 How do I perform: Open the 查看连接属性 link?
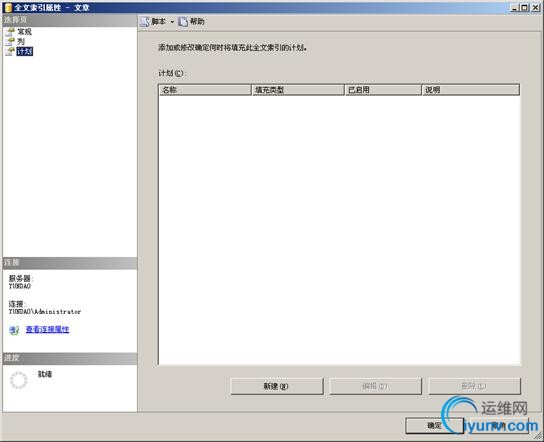[x=48, y=329]
